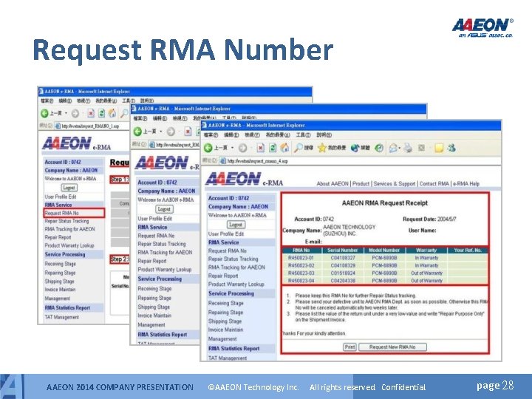Screen dimensions: 532x399
Task: Click Print button on RMA receipt
Action: 349,347
